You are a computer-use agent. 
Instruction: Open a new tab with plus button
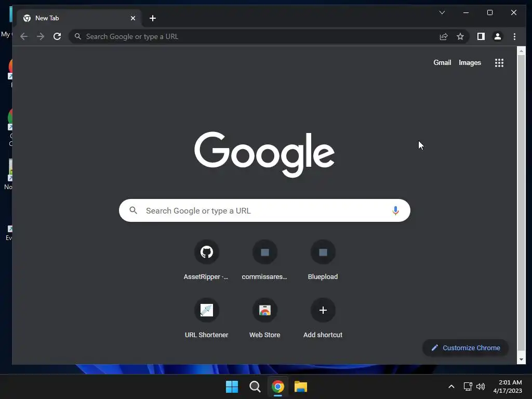(x=153, y=18)
